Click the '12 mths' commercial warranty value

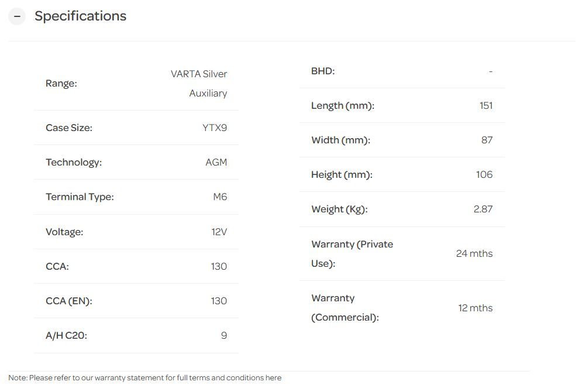coord(475,308)
